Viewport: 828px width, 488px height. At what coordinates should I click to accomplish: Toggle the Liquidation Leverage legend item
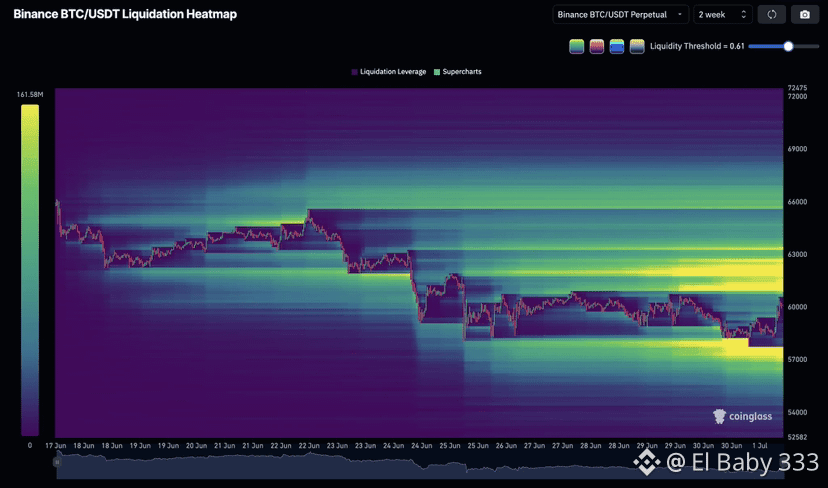(x=389, y=72)
